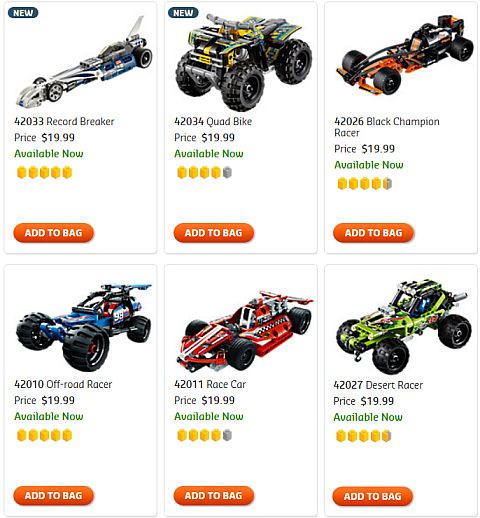Viewport: 480px width, 518px height.
Task: Add Black Champion Racer to bag
Action: [x=373, y=233]
